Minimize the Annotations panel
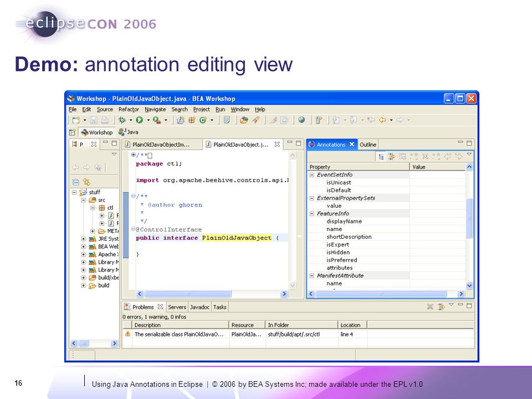 coord(460,142)
